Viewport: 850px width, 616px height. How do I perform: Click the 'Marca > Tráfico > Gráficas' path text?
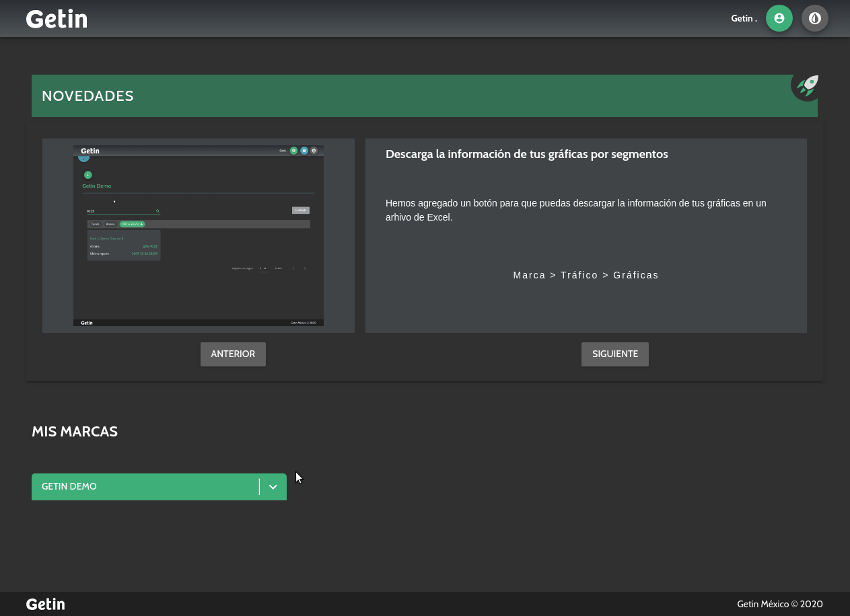click(586, 275)
